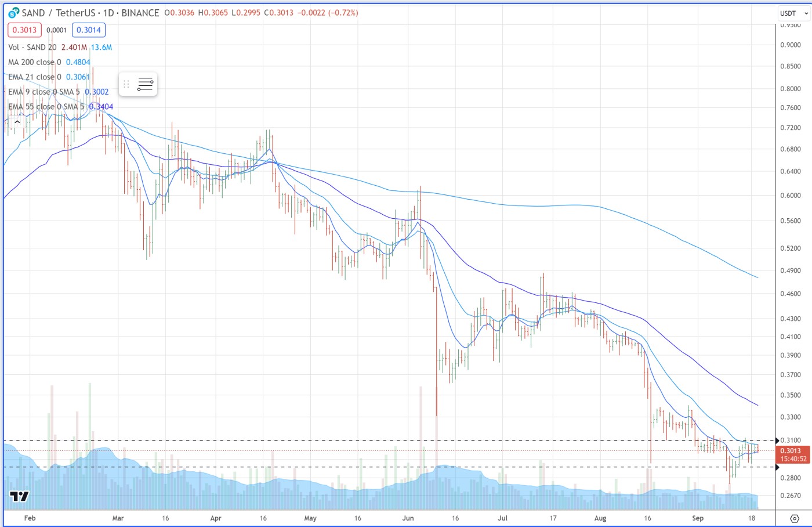Screen dimensions: 812x527
Task: Click the 0.8000 price scale label
Action: coord(791,89)
